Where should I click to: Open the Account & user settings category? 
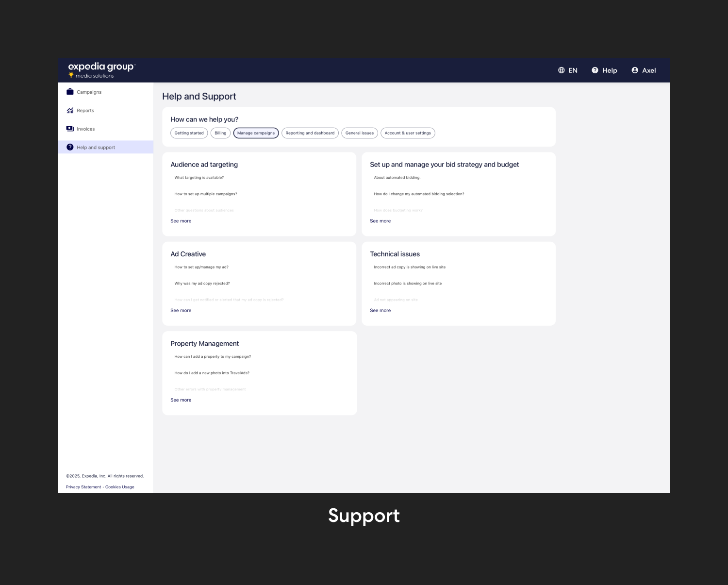coord(408,133)
